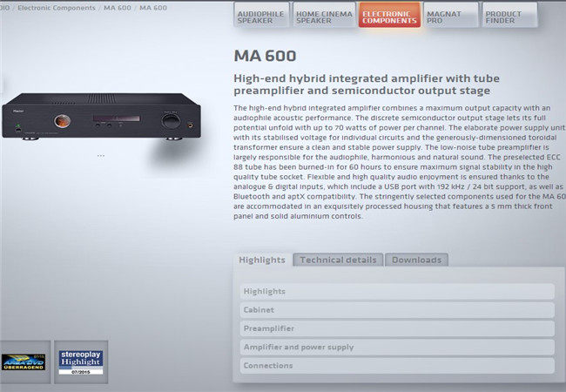The width and height of the screenshot is (566, 392).
Task: Open the Home Cinema Speaker menu
Action: coord(324,15)
